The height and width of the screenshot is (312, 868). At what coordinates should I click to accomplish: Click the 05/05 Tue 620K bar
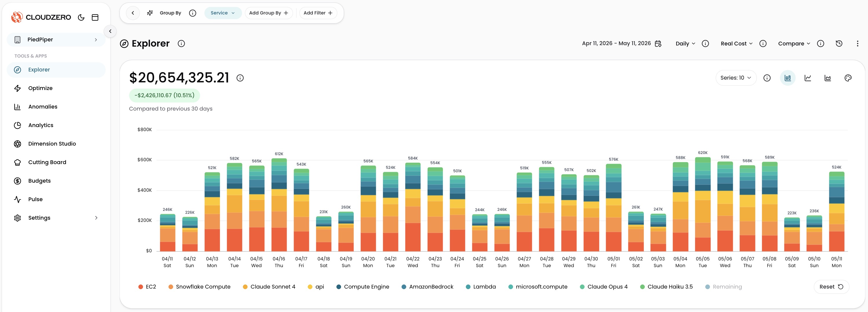tap(703, 204)
